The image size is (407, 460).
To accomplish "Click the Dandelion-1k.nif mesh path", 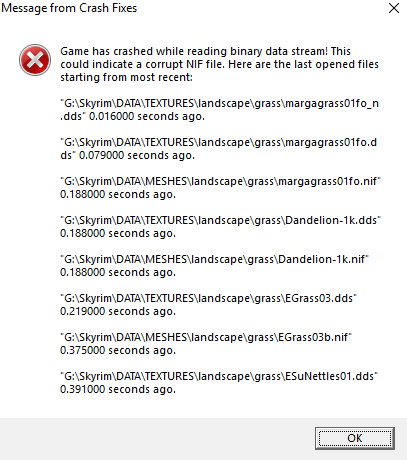I will click(x=214, y=259).
